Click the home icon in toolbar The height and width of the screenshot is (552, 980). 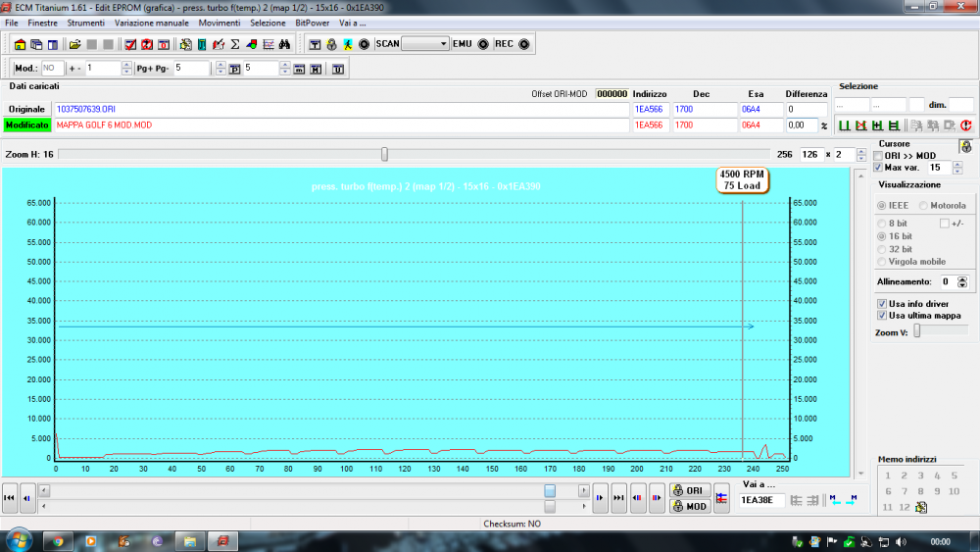point(20,44)
